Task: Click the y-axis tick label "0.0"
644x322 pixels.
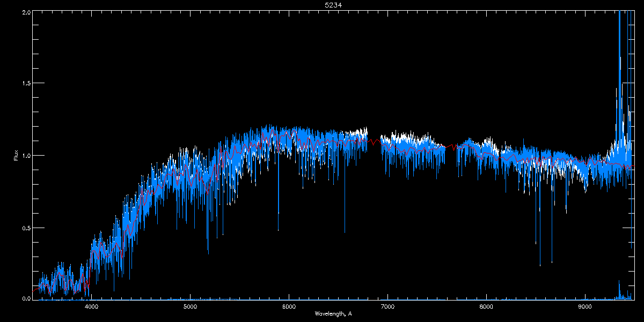Action: click(25, 298)
